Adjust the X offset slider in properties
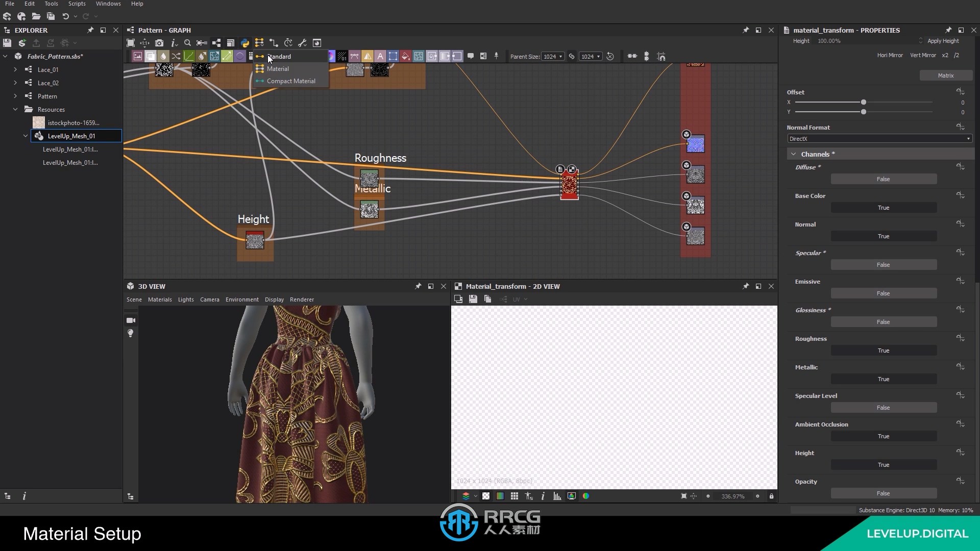This screenshot has width=980, height=551. 864,102
